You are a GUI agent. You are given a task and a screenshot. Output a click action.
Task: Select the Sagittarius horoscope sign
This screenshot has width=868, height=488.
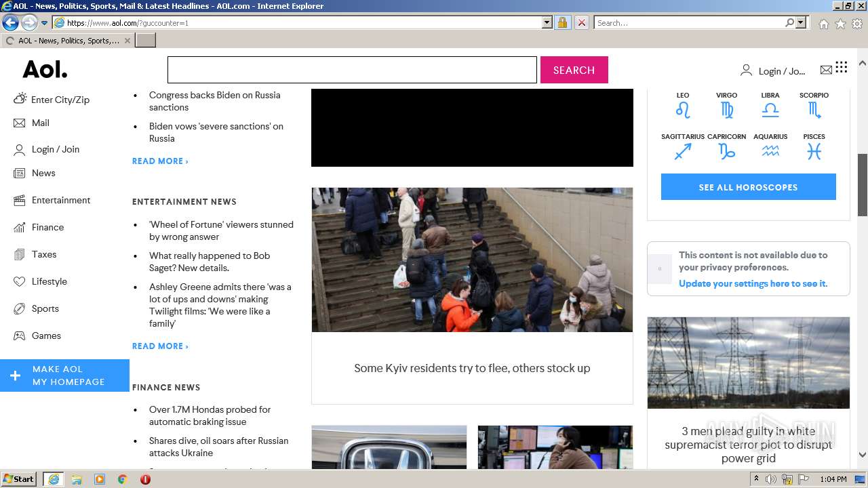[683, 146]
